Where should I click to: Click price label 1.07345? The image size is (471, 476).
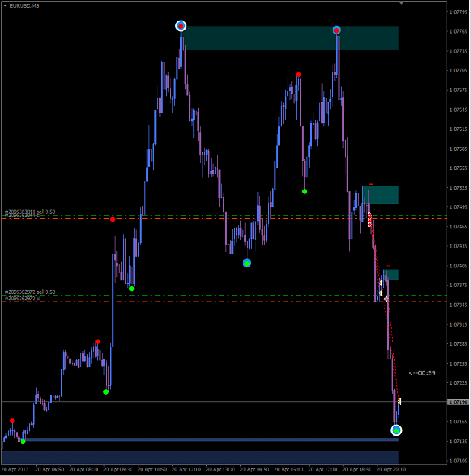click(x=459, y=305)
